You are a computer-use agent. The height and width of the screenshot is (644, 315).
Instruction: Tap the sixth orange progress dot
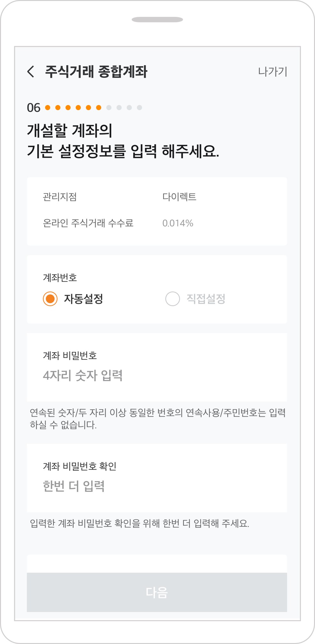99,108
